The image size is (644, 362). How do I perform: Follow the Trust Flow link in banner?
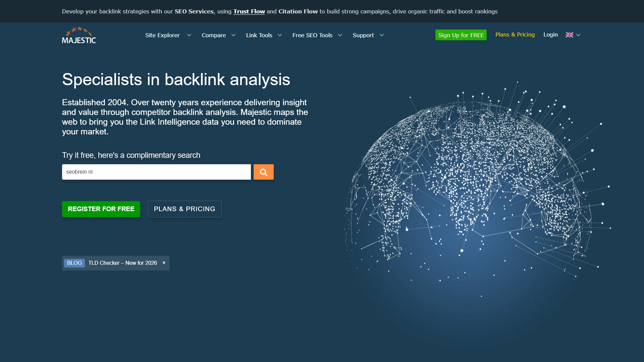pyautogui.click(x=249, y=11)
